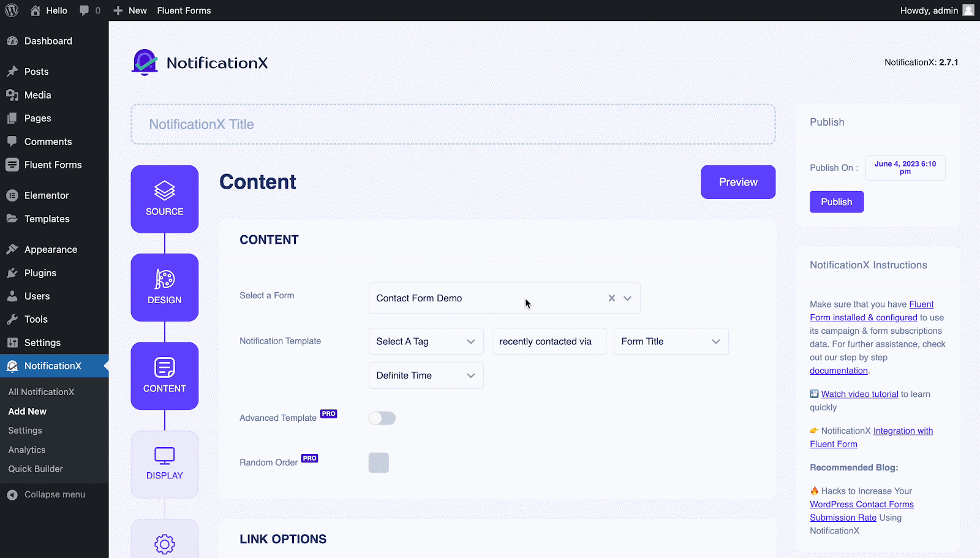Open Analytics submenu item
980x558 pixels.
[x=27, y=450]
